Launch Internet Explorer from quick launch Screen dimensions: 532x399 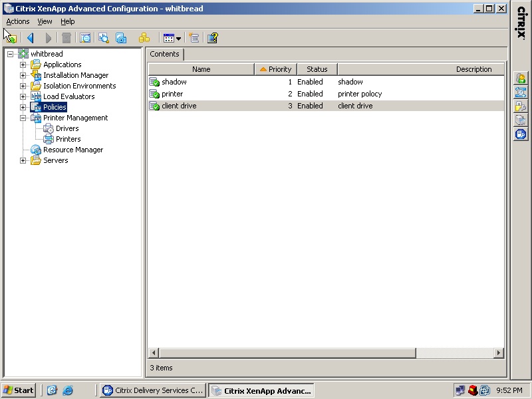pyautogui.click(x=68, y=390)
